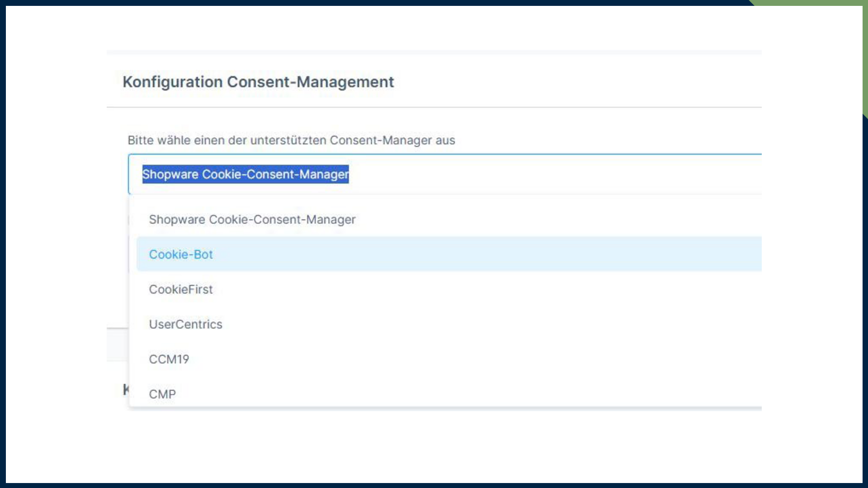The image size is (868, 488).
Task: Select Shopware Cookie-Consent-Manager list option
Action: click(x=252, y=220)
